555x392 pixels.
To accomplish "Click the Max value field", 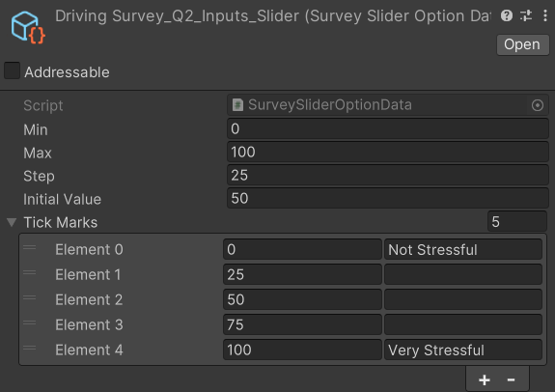I will coord(388,153).
